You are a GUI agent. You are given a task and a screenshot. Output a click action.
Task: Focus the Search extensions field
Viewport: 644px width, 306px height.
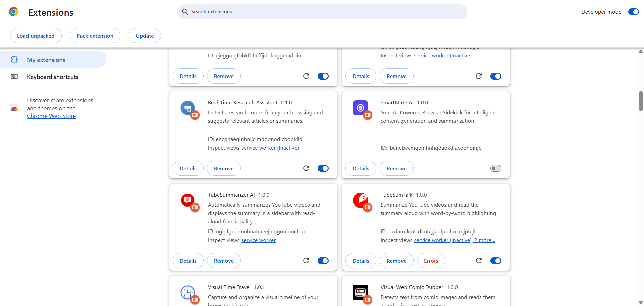(x=322, y=12)
